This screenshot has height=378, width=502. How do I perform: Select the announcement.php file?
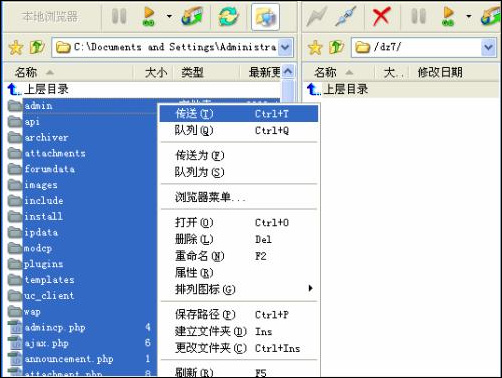click(x=69, y=359)
